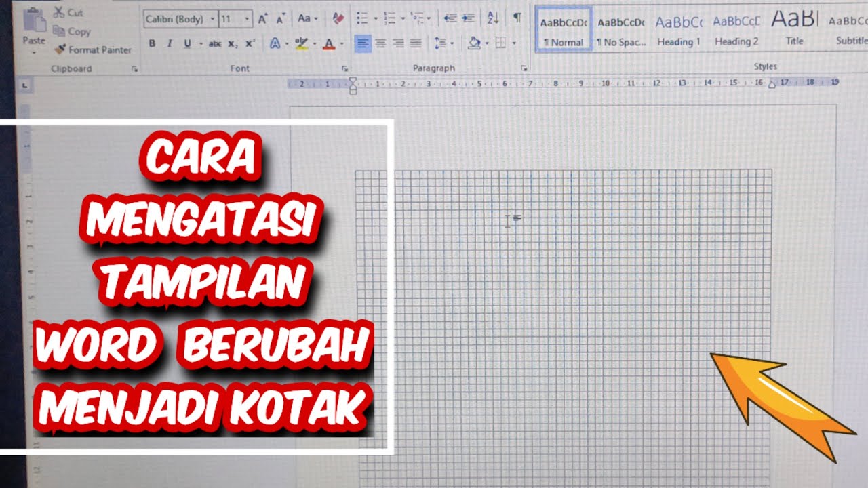The width and height of the screenshot is (868, 488).
Task: Apply the Heading 2 style
Action: (x=736, y=30)
